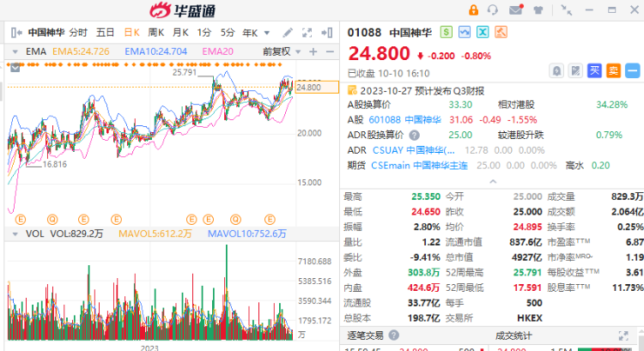Expand chart to fullscreen
Image resolution: width=644 pixels, height=351 pixels.
coord(307,33)
